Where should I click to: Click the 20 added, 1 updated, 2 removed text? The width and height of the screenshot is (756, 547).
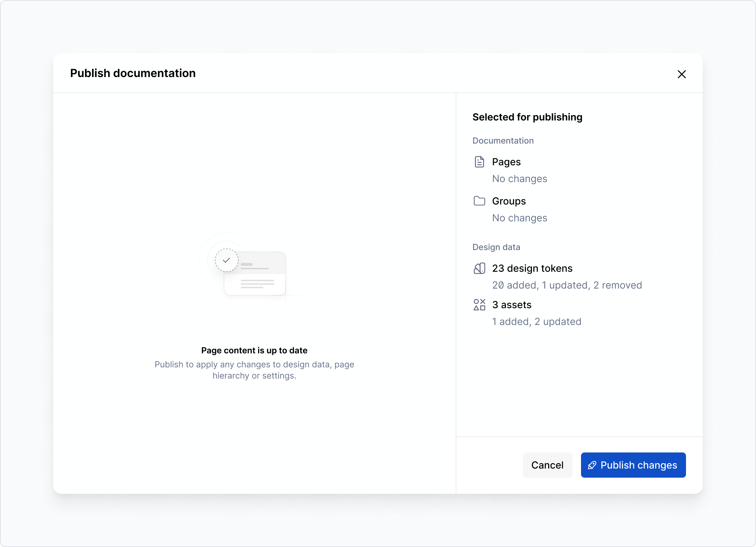tap(567, 285)
